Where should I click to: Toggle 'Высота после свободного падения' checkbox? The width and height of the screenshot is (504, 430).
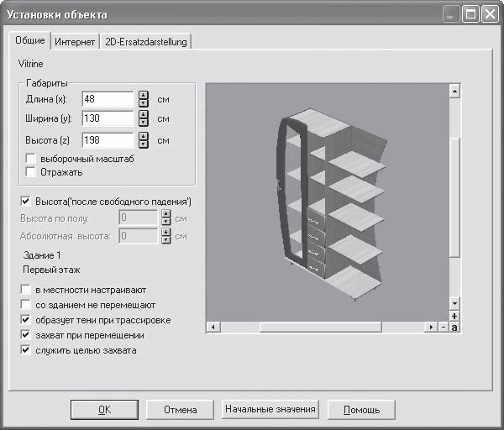pos(25,202)
